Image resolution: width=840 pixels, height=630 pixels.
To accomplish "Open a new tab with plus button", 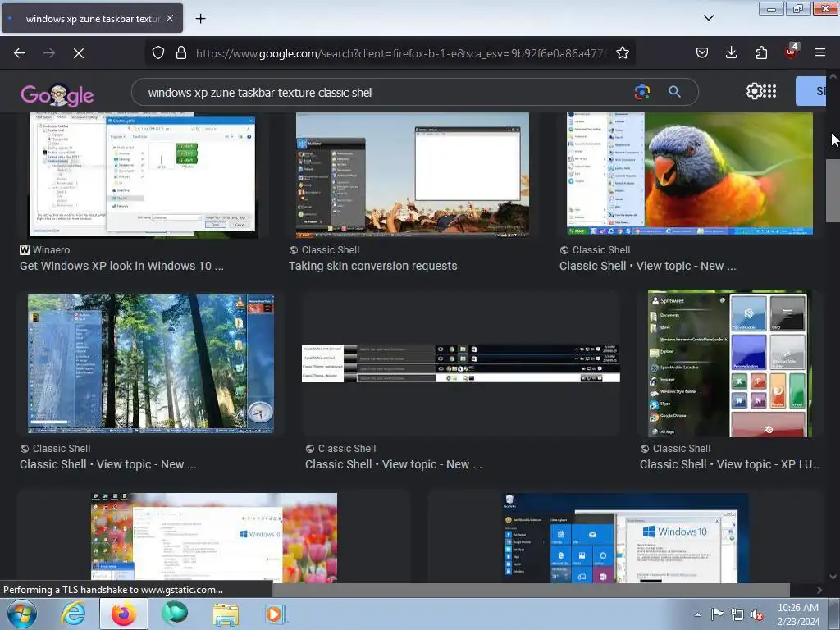I will point(200,19).
